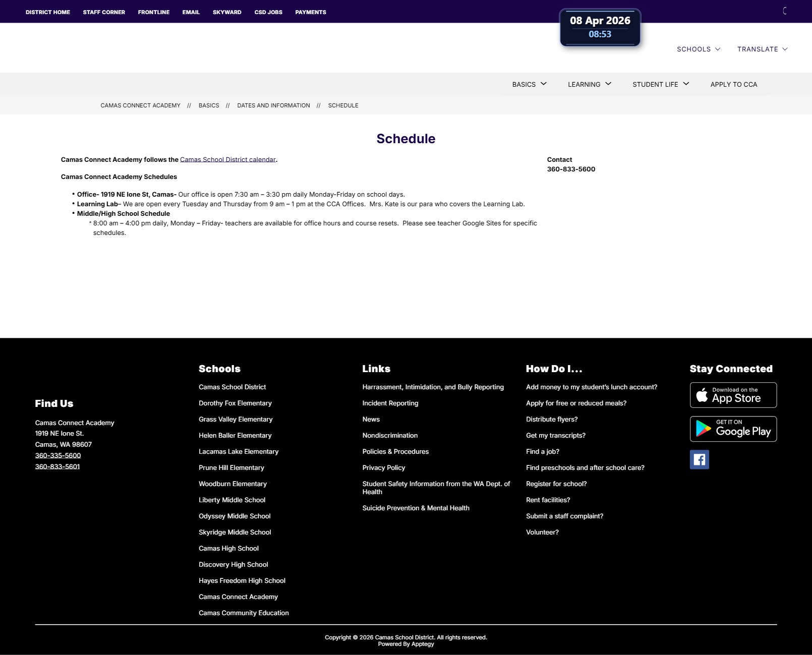812x655 pixels.
Task: Open Find preschools and after school care link
Action: pos(585,467)
